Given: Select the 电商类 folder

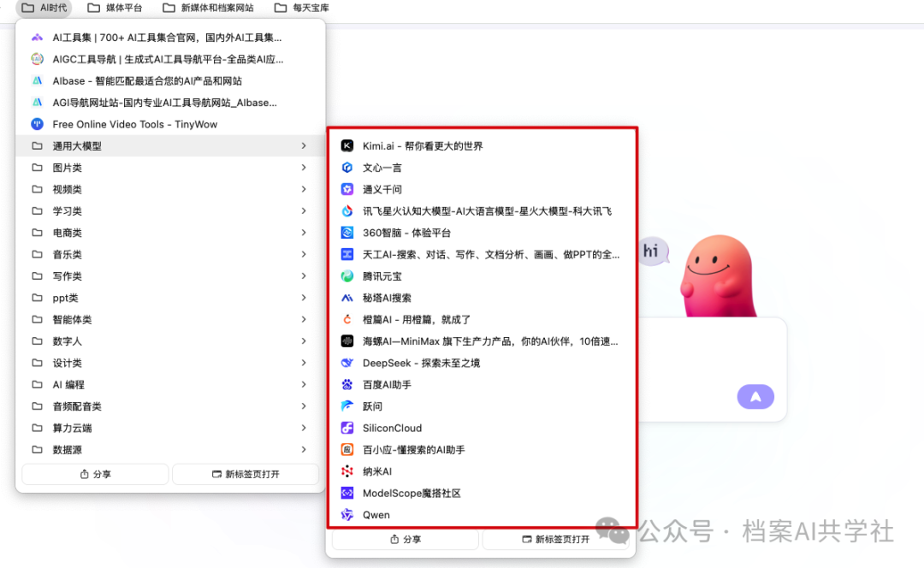Looking at the screenshot, I should 171,233.
